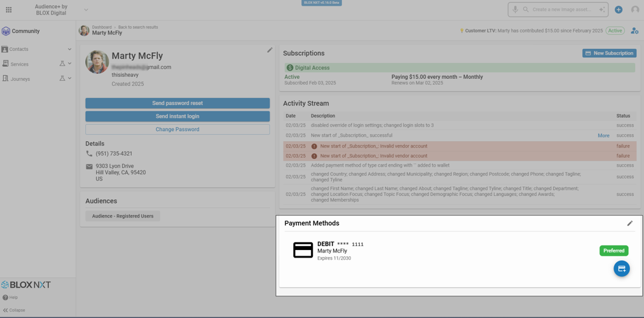Screen dimensions: 644x318
Task: Click the Send password reset button
Action: [x=177, y=103]
